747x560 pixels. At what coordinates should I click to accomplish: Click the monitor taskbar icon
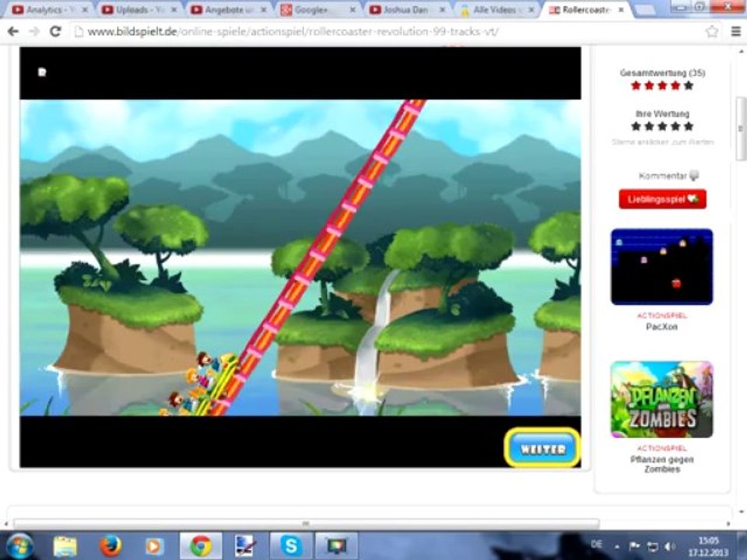coord(336,546)
